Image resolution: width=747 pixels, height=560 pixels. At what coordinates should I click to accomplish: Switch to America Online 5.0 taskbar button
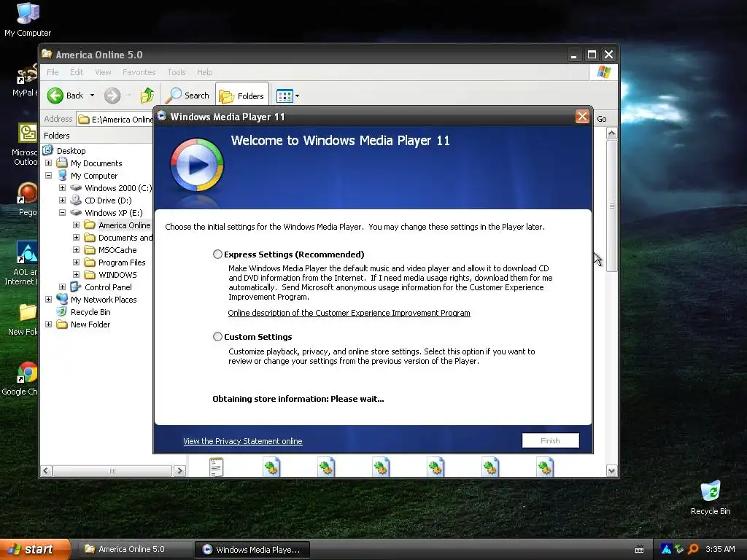pyautogui.click(x=133, y=549)
